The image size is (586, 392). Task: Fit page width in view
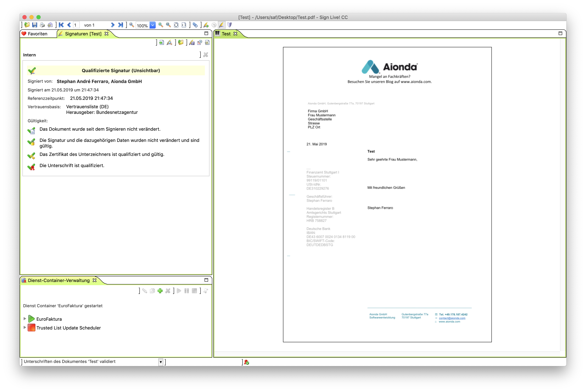[x=184, y=25]
